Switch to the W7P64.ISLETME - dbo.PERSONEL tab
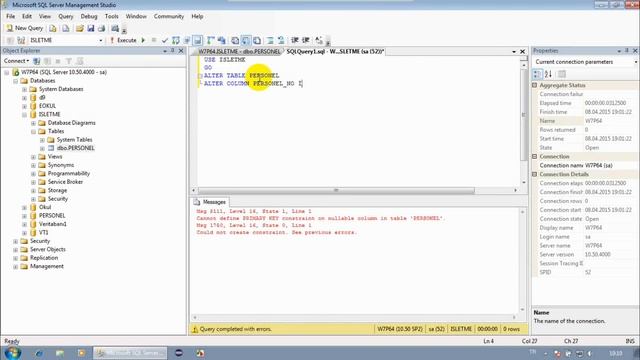 [x=239, y=51]
